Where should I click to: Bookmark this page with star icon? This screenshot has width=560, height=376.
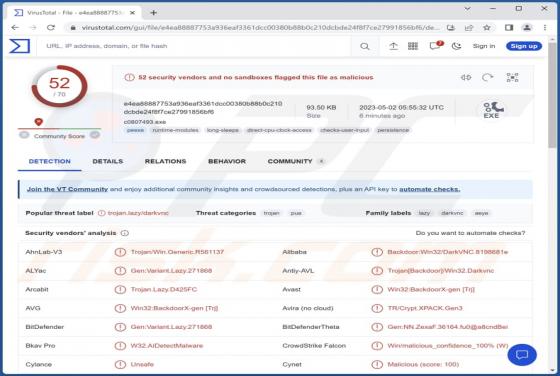487,27
